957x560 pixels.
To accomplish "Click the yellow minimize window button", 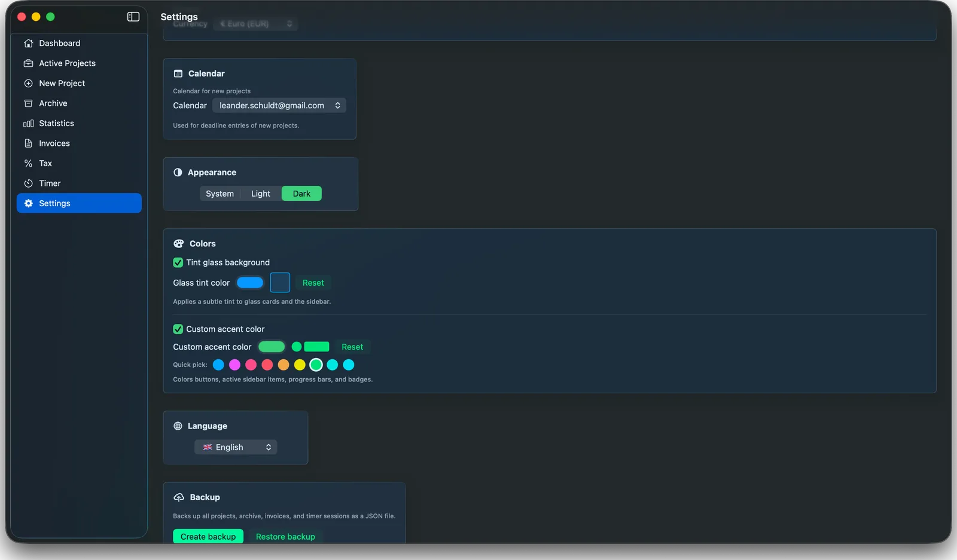I will (36, 17).
